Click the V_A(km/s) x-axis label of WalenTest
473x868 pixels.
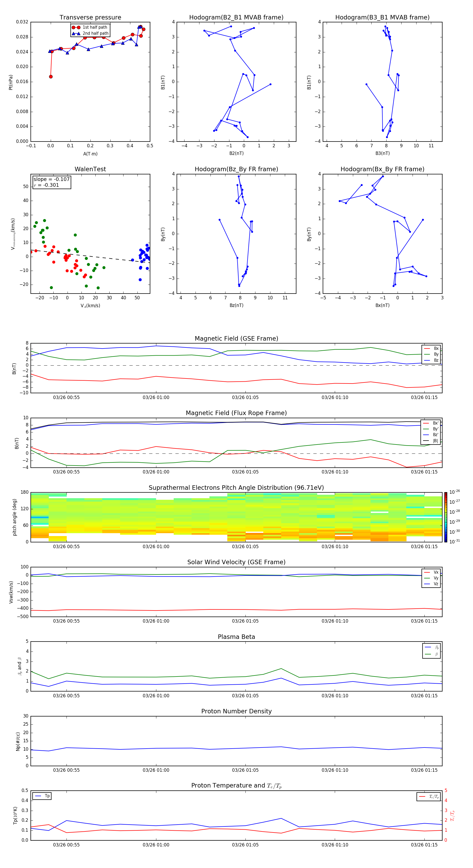[x=90, y=306]
